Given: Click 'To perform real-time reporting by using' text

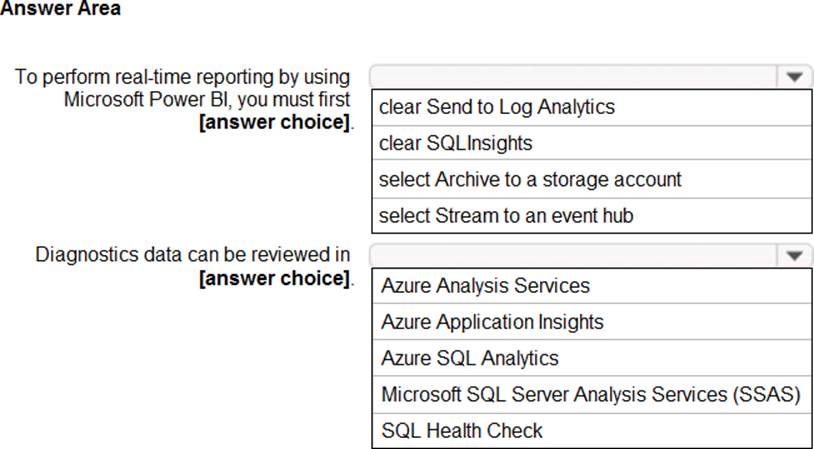Looking at the screenshot, I should pos(182,77).
